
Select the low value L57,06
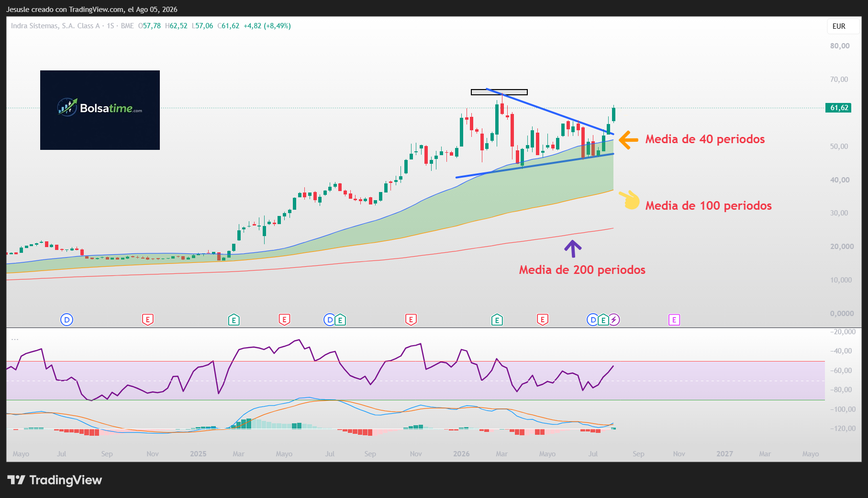coord(202,26)
